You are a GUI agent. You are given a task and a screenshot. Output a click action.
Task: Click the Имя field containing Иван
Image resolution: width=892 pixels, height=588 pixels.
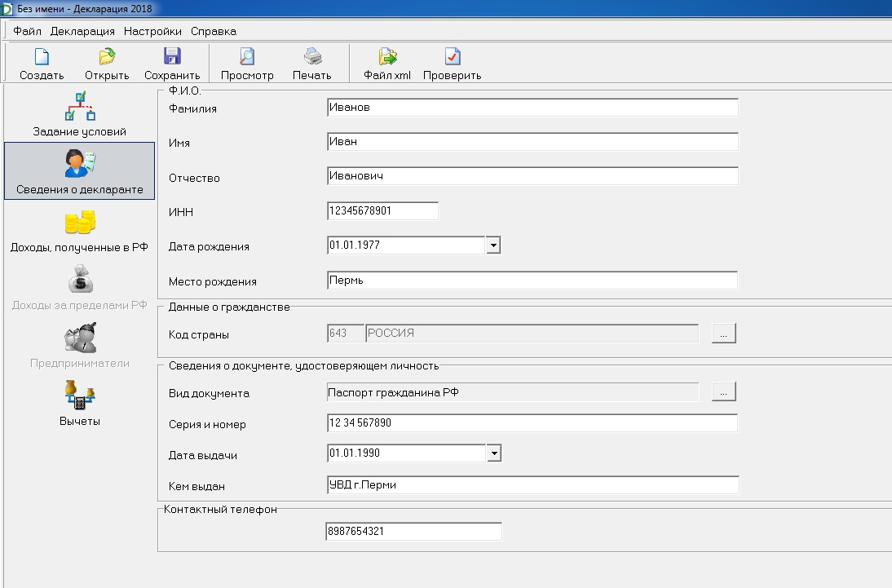(x=532, y=142)
